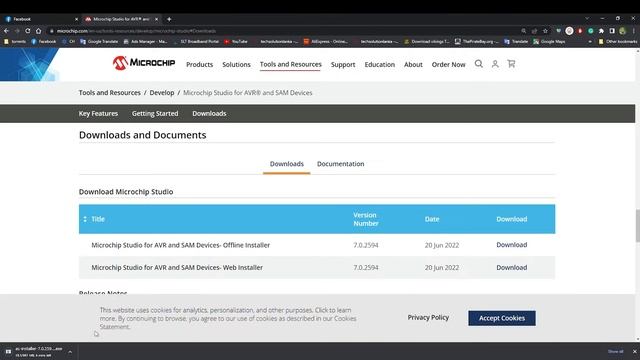640x360 pixels.
Task: Click Show all downloads
Action: [616, 351]
